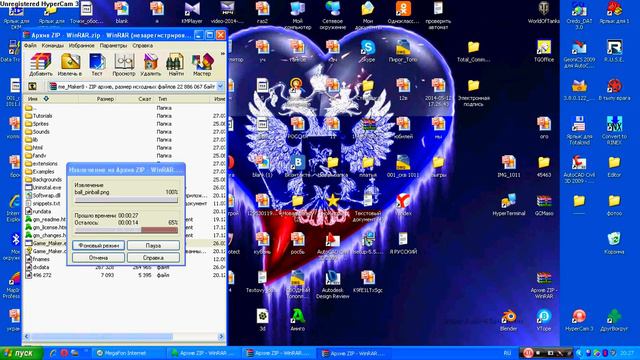Click the overall extraction progress bar

click(x=127, y=231)
